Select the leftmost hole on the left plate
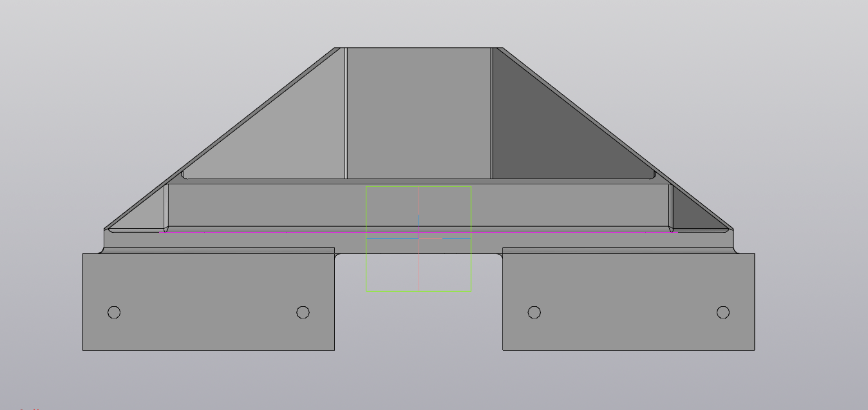Image resolution: width=868 pixels, height=410 pixels. pyautogui.click(x=114, y=313)
